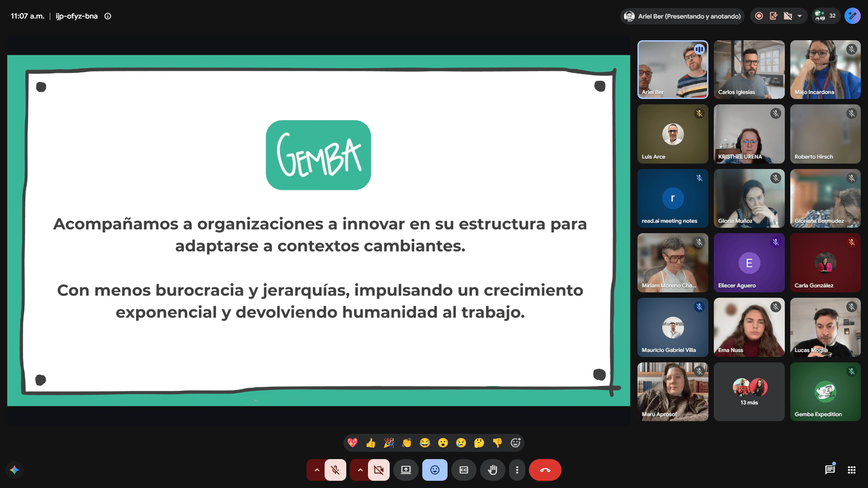Leave the call with red hangup button
The width and height of the screenshot is (868, 488).
pyautogui.click(x=545, y=470)
